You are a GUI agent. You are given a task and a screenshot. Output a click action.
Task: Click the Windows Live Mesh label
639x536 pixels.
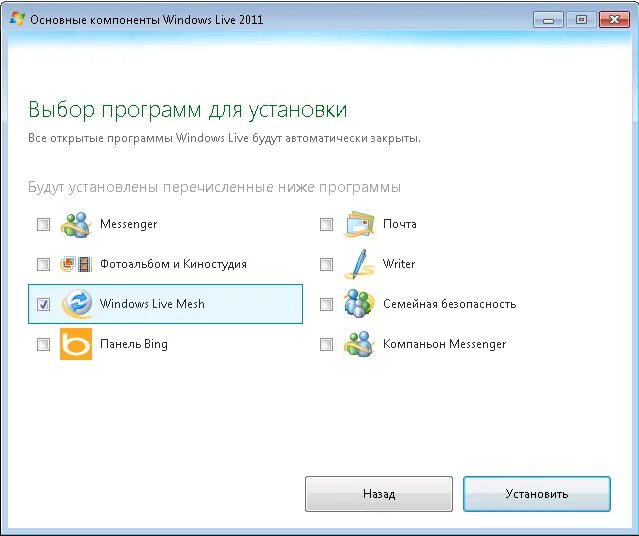pos(152,304)
